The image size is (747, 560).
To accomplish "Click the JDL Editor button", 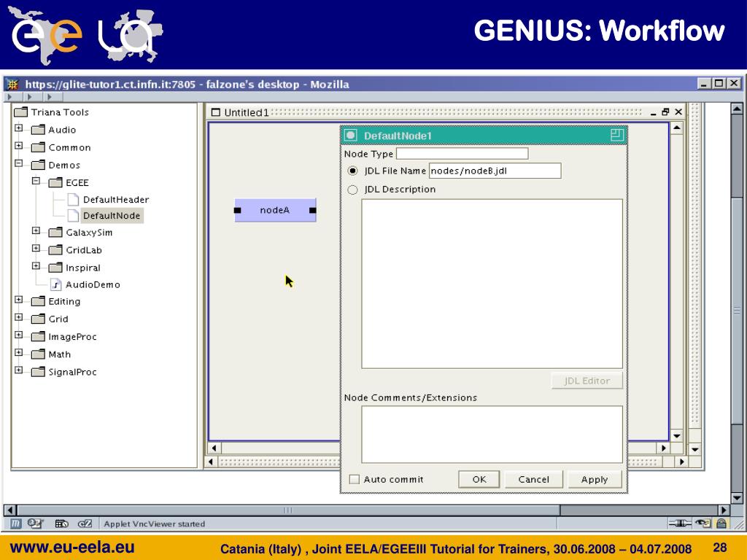I will point(587,381).
